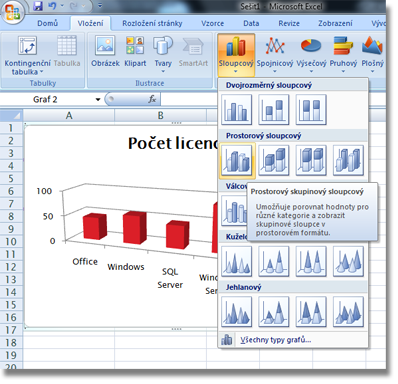The height and width of the screenshot is (384, 398).
Task: Pick the stacked pyramid chart
Action: pos(274,312)
